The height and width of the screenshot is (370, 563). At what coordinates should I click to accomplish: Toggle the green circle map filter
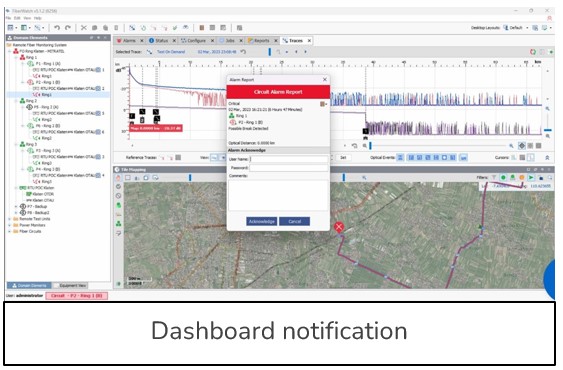pos(503,177)
